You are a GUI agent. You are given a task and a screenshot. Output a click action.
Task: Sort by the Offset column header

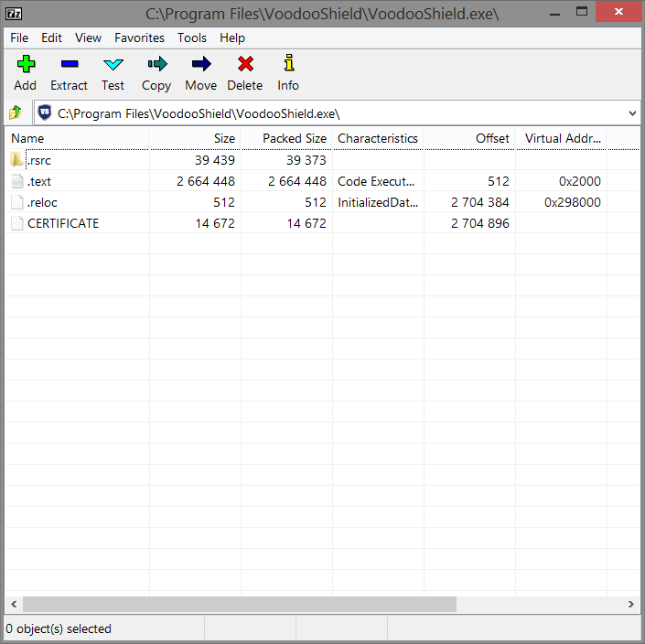469,138
